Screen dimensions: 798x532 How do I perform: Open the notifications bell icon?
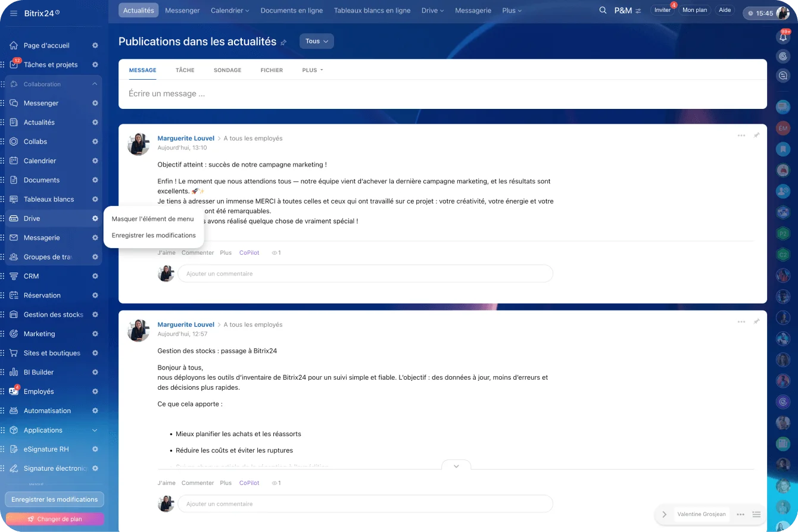[783, 37]
